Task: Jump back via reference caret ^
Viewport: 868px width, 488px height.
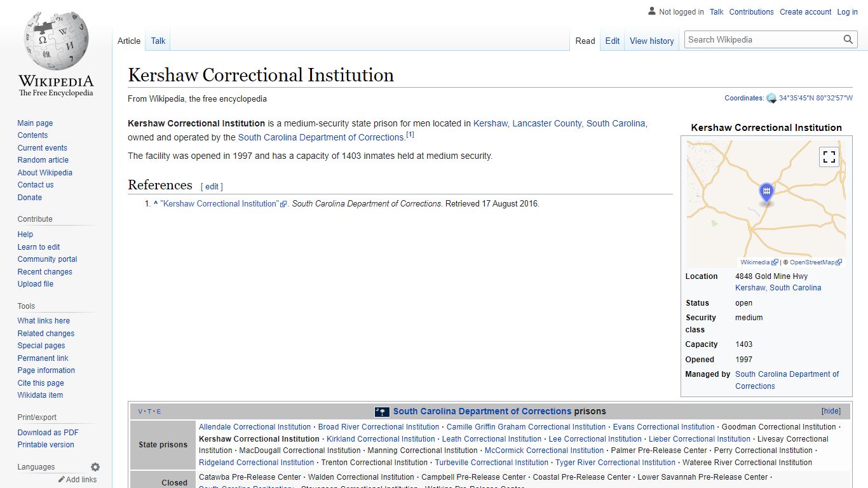Action: click(x=156, y=204)
